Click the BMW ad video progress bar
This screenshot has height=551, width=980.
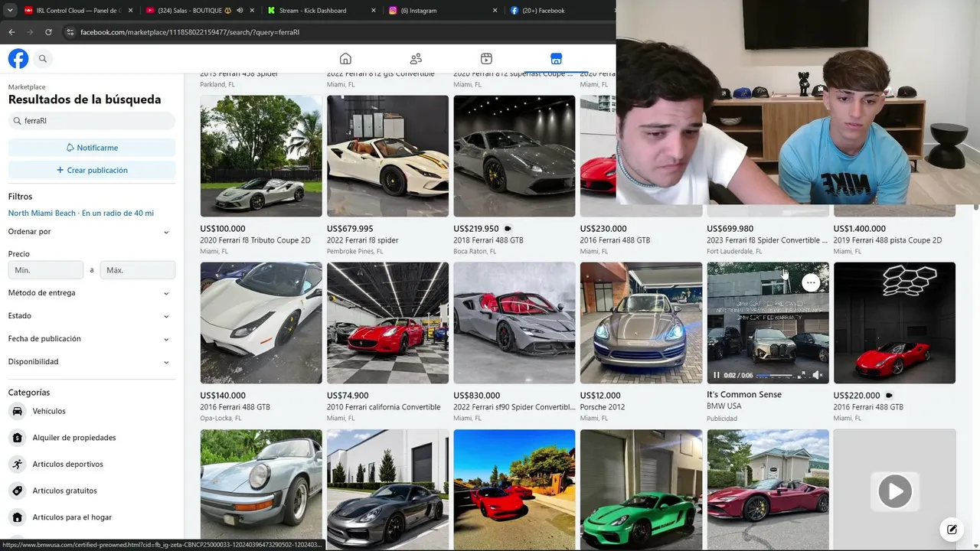(x=775, y=376)
